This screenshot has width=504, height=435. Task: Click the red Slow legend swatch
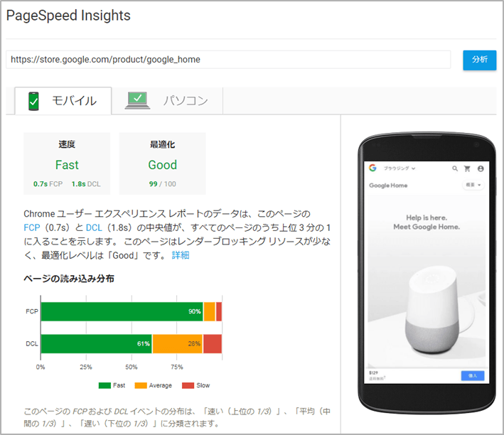point(188,385)
